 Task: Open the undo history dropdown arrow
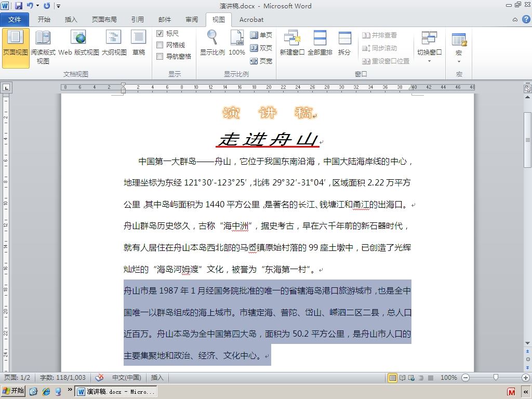[37, 6]
